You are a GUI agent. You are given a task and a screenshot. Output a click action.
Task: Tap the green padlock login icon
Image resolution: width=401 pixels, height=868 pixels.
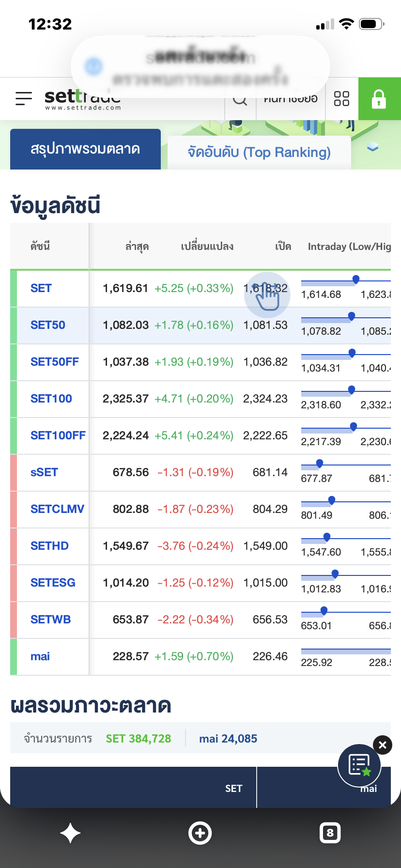tap(379, 99)
